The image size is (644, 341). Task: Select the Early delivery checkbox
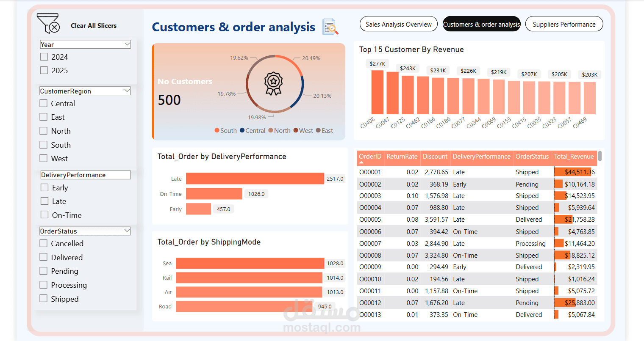click(44, 187)
